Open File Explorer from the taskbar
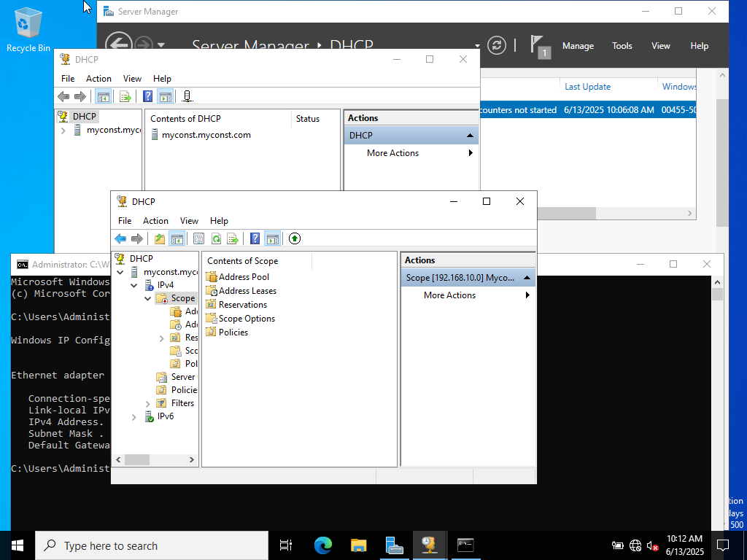The width and height of the screenshot is (747, 560). coord(357,545)
